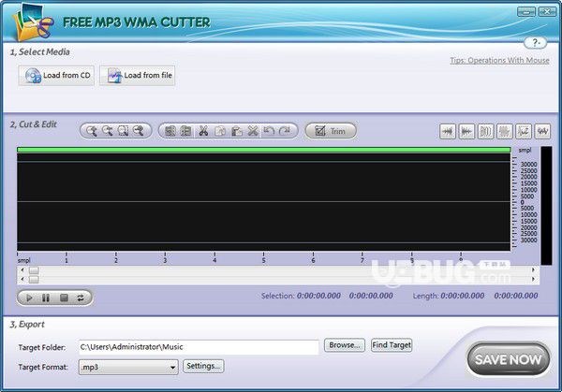The height and width of the screenshot is (392, 562).
Task: Open the Target Format dropdown
Action: point(128,367)
